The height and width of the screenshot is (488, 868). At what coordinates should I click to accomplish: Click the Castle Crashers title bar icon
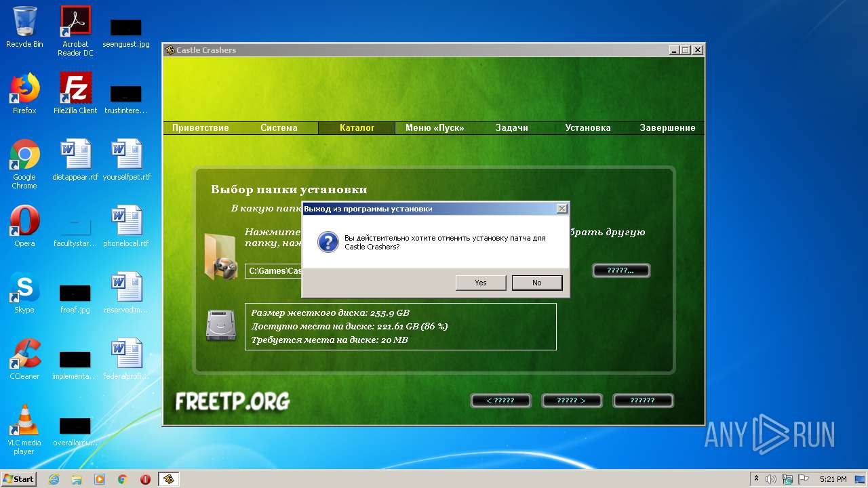[170, 50]
